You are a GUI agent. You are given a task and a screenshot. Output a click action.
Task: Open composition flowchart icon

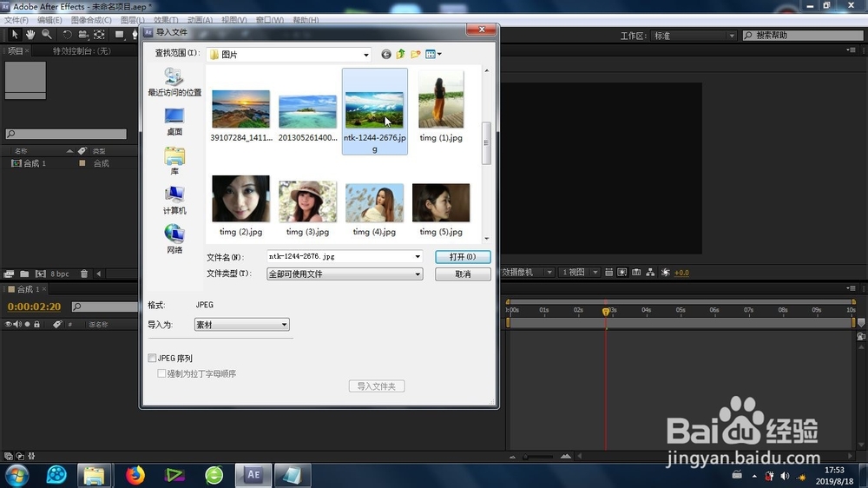click(650, 273)
